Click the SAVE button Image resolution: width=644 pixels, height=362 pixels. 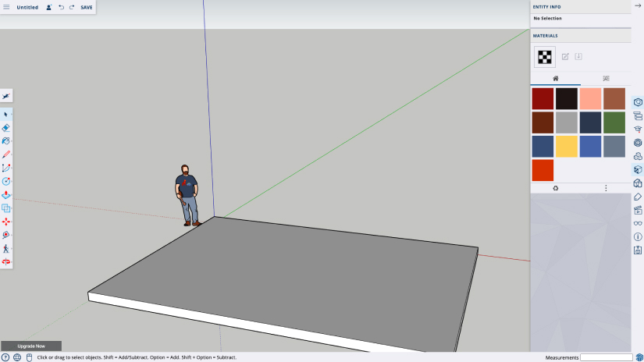click(86, 7)
